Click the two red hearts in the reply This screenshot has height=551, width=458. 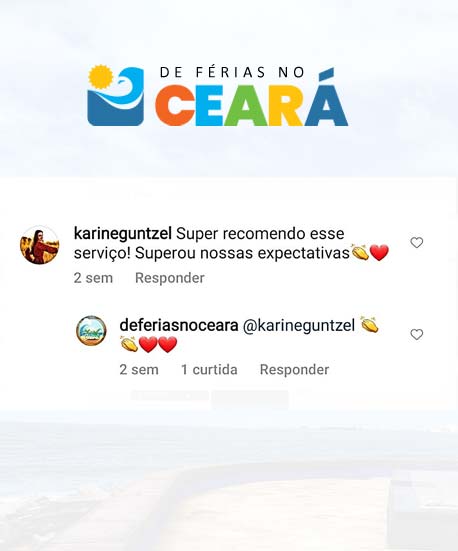click(158, 344)
